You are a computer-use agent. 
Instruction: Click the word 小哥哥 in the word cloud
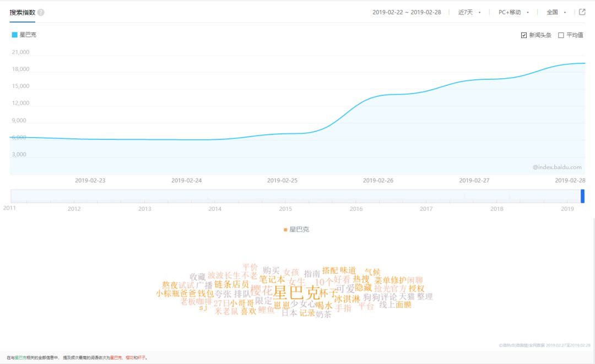(x=241, y=304)
